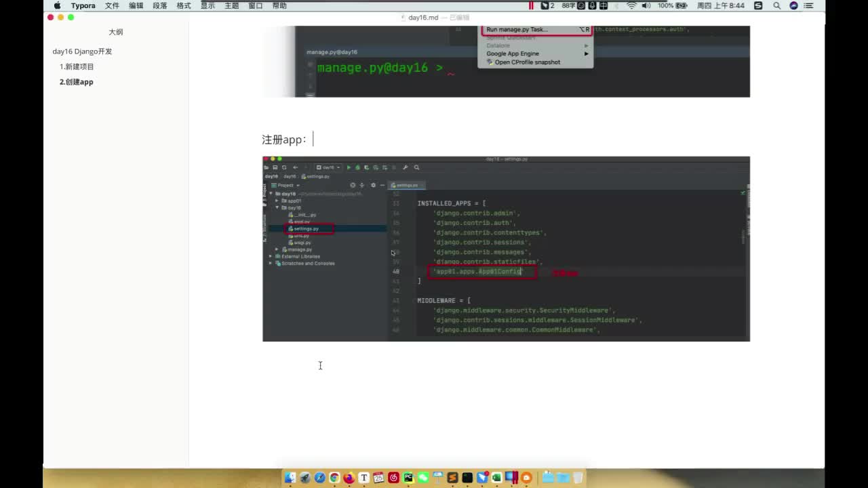This screenshot has width=868, height=488.
Task: Jump to outline item 1.新建项目
Action: [77, 66]
